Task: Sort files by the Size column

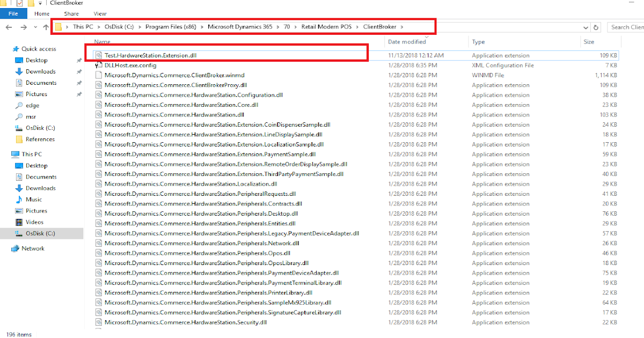Action: 589,42
